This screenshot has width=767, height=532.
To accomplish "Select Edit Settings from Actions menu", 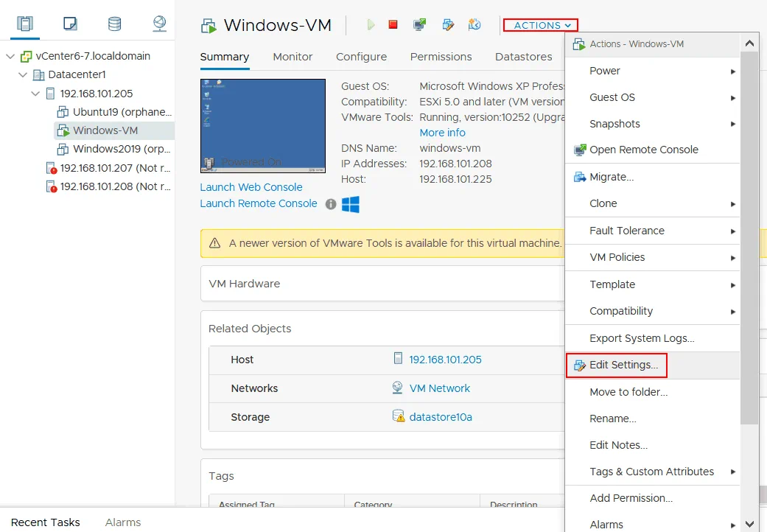I will coord(623,365).
